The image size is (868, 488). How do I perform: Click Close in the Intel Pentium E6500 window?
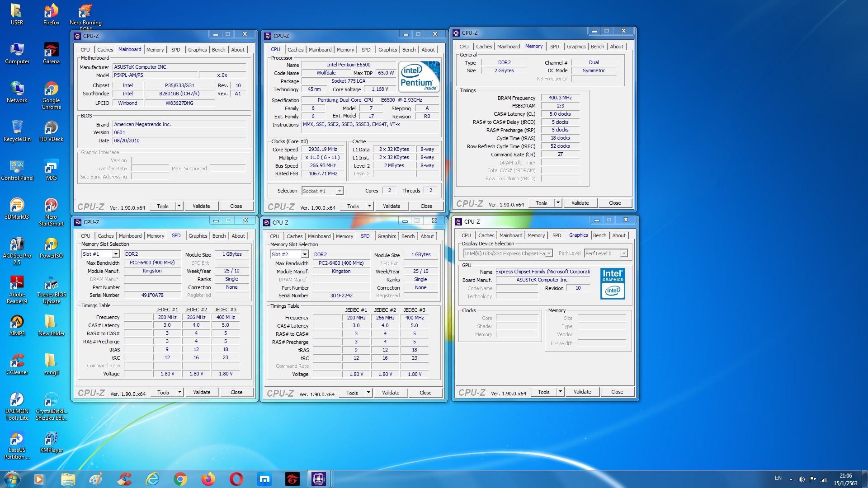[426, 206]
